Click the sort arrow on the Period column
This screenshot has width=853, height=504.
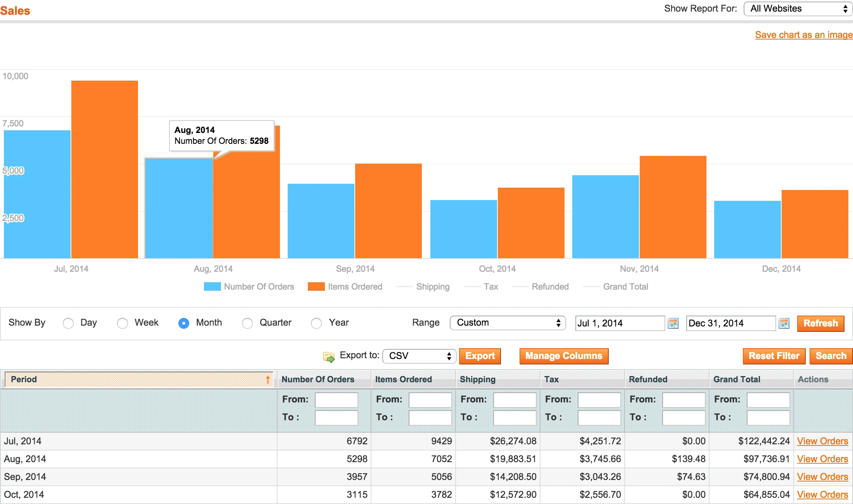[x=268, y=379]
